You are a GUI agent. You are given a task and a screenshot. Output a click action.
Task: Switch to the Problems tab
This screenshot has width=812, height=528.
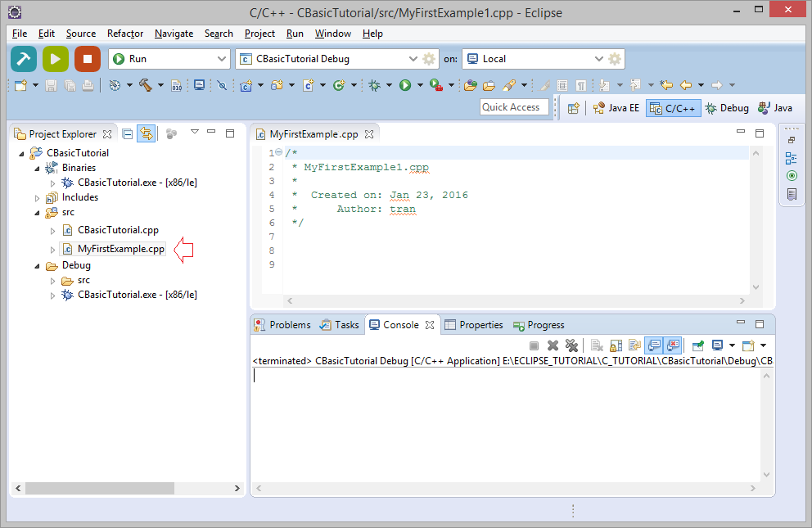pos(282,325)
